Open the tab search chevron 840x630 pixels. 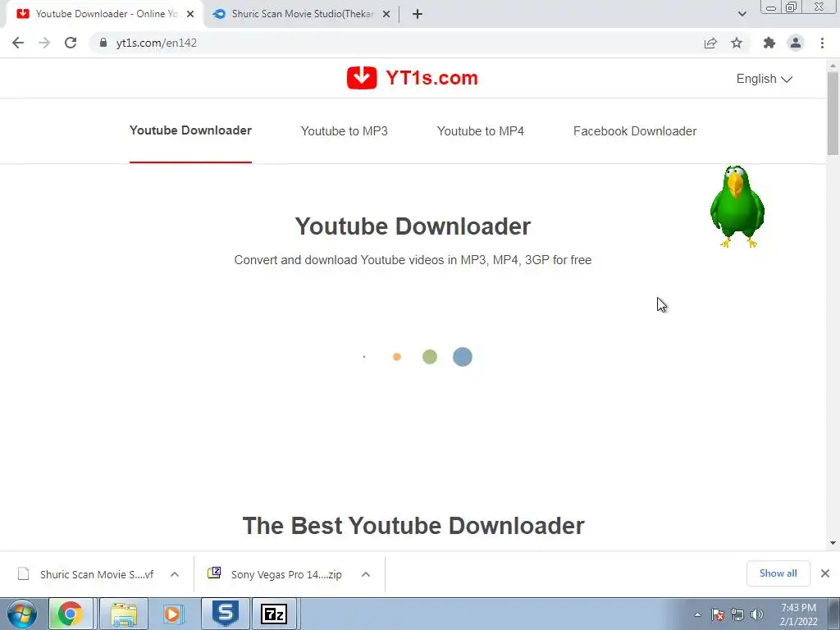(x=742, y=14)
